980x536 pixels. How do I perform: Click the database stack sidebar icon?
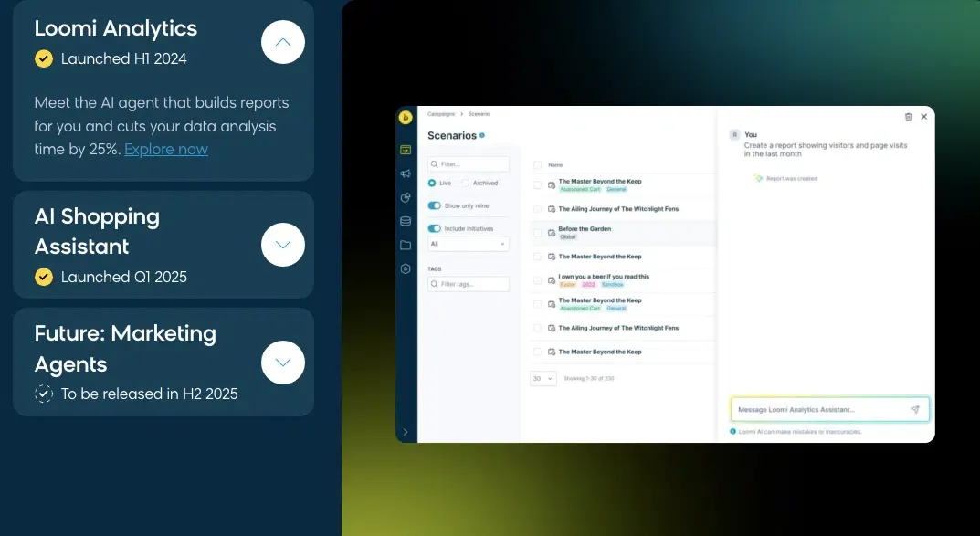click(406, 221)
